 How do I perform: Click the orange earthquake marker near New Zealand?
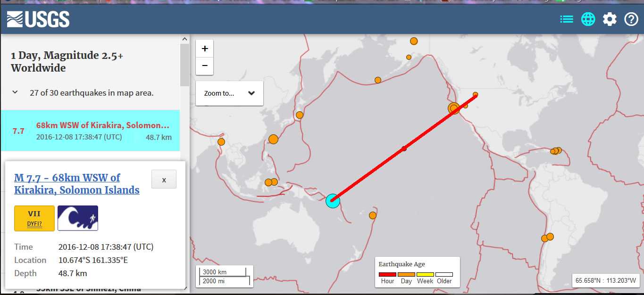(x=373, y=215)
